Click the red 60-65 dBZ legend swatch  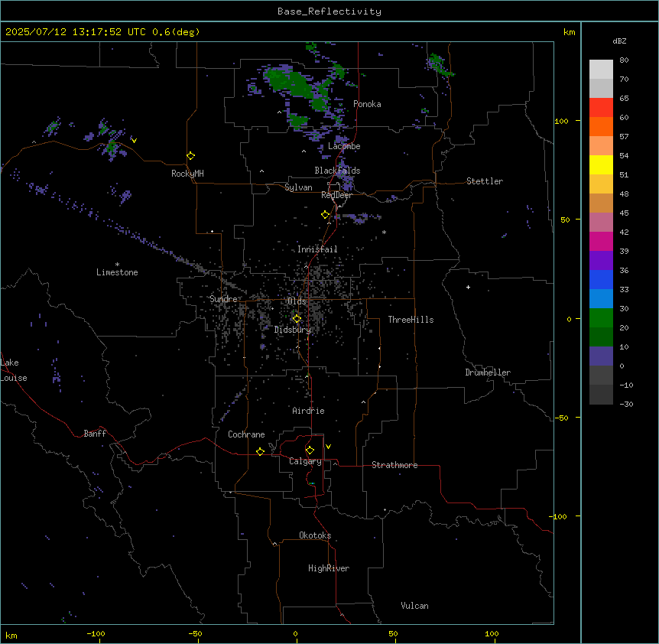[x=601, y=108]
